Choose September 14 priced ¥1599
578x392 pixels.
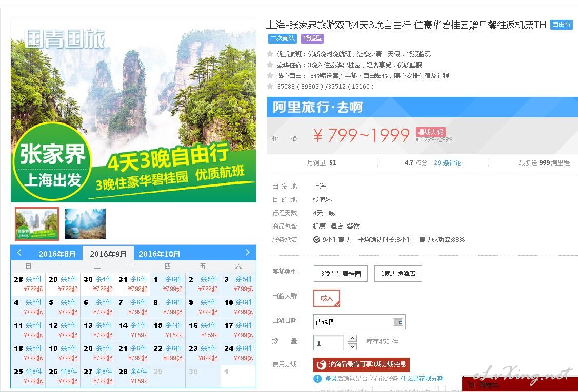(x=133, y=330)
